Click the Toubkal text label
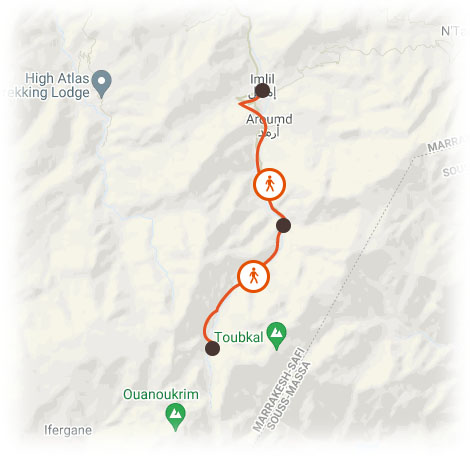The image size is (470, 460). pos(239,337)
